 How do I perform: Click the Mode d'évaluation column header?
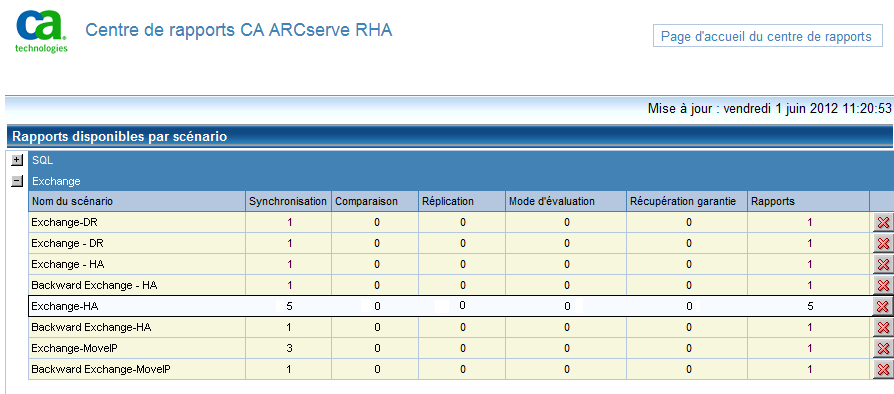click(x=566, y=201)
